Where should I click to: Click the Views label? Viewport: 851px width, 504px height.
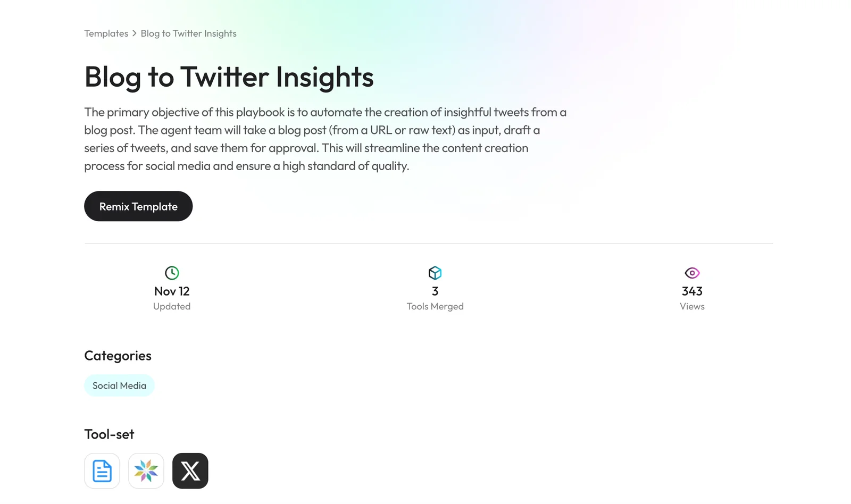tap(692, 307)
